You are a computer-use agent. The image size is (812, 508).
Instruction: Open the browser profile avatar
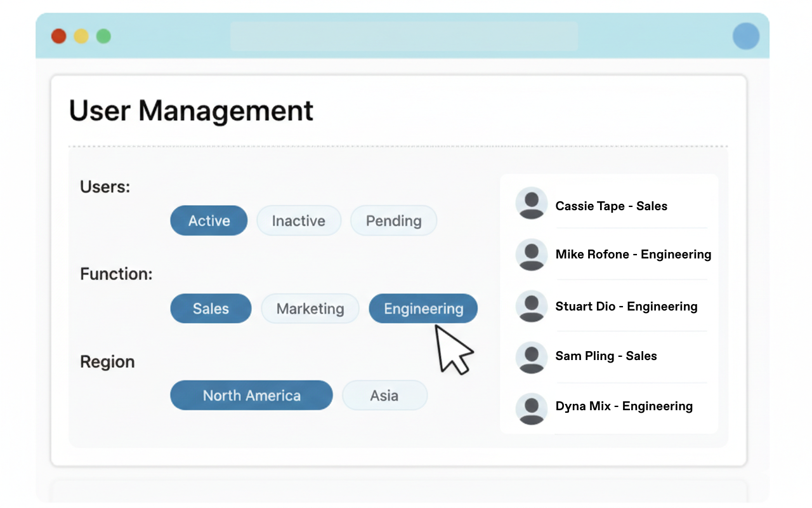point(746,36)
